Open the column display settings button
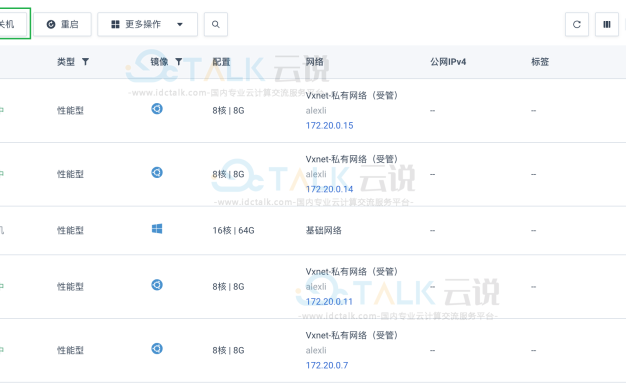 [606, 24]
